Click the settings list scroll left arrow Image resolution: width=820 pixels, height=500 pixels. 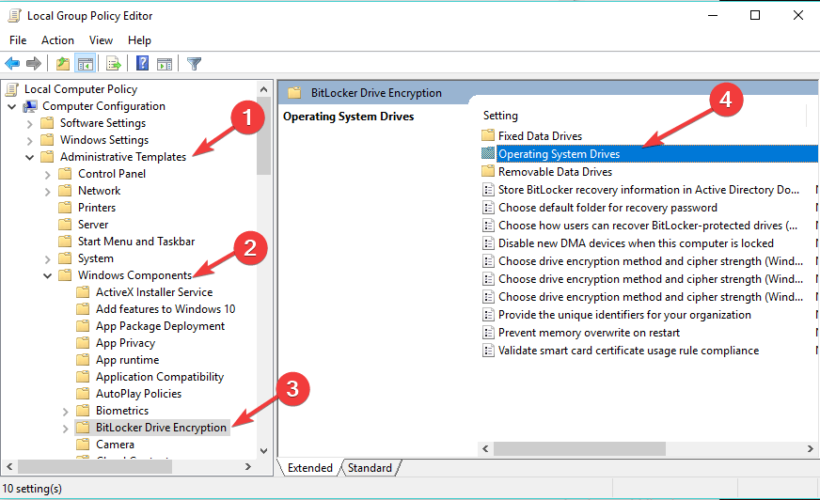[485, 449]
